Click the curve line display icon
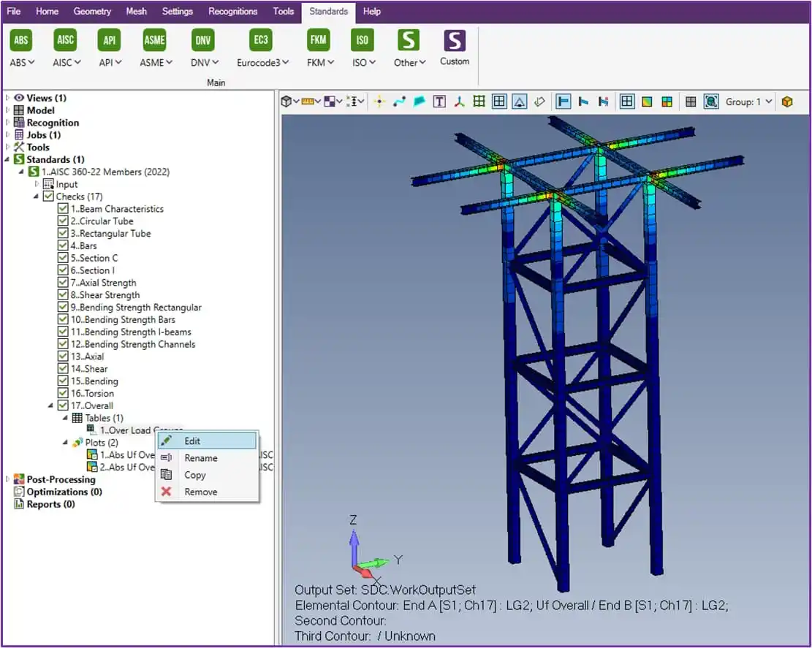The width and height of the screenshot is (812, 648). tap(399, 102)
